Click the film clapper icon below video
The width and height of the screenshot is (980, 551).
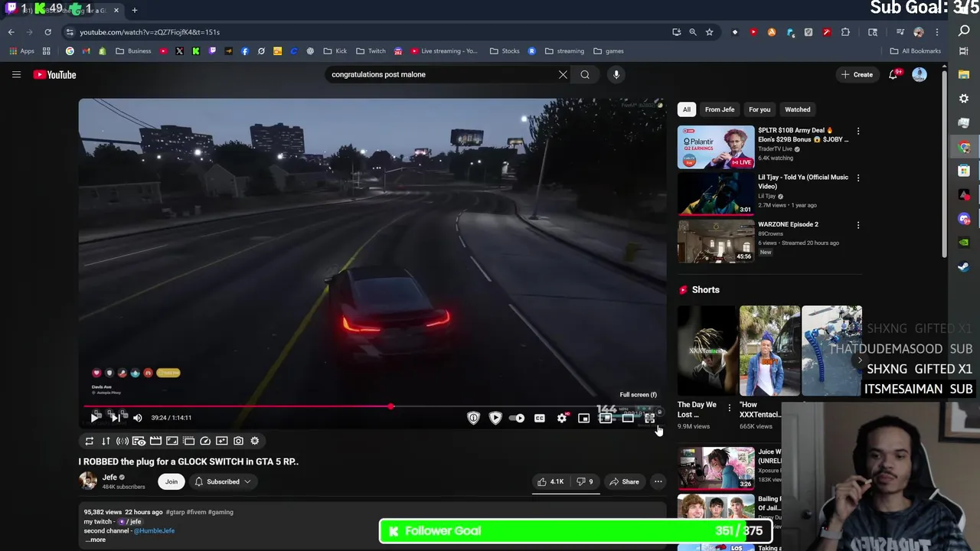coord(155,441)
